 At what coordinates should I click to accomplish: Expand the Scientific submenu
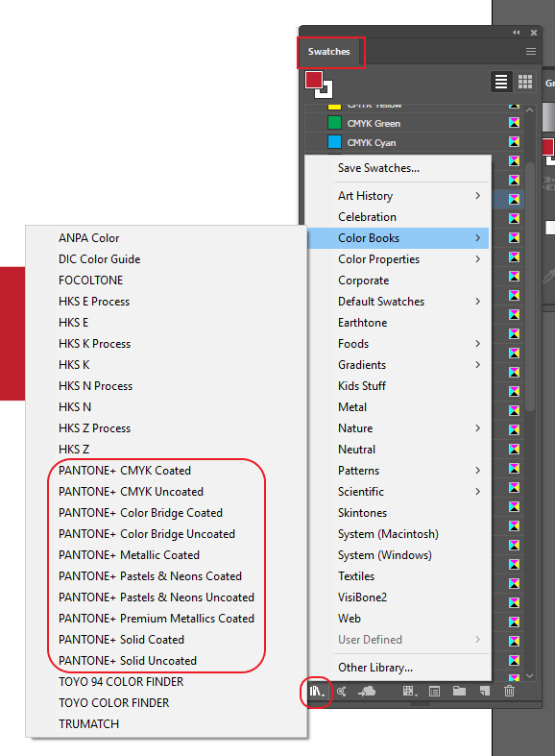398,492
